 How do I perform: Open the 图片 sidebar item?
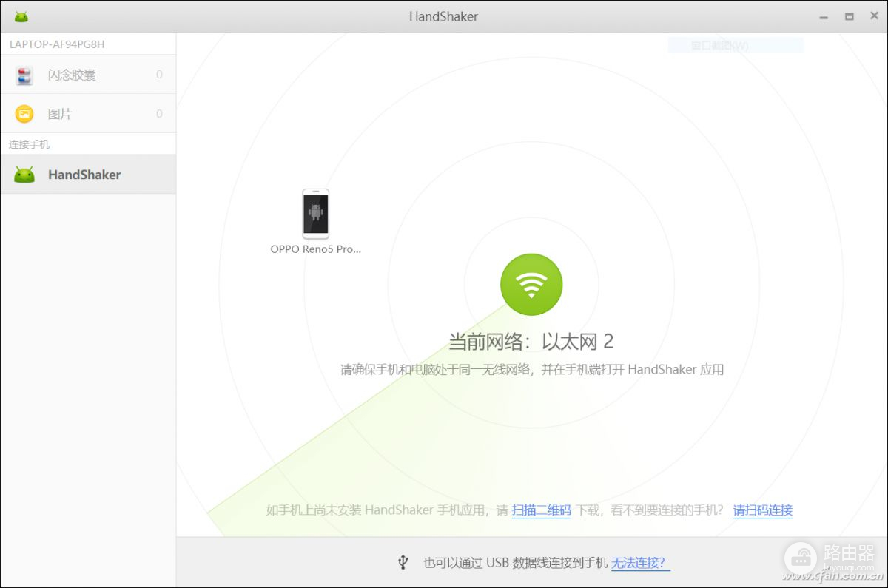(88, 113)
